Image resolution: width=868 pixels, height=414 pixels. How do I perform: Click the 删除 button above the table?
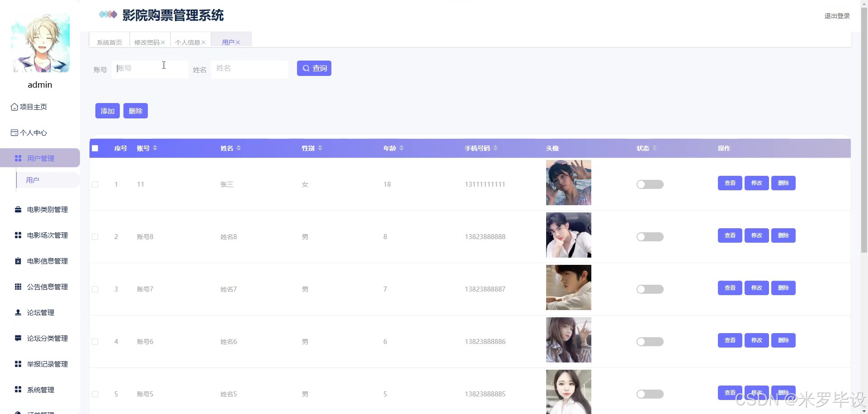[136, 111]
